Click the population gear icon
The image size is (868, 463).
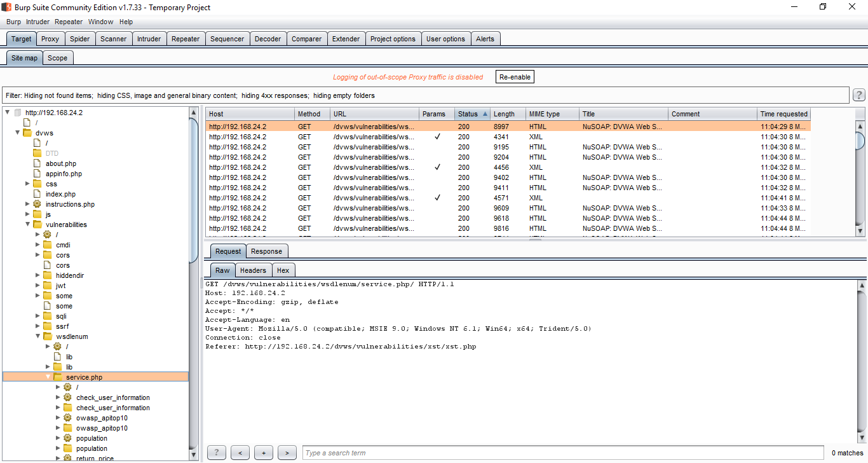(67, 438)
